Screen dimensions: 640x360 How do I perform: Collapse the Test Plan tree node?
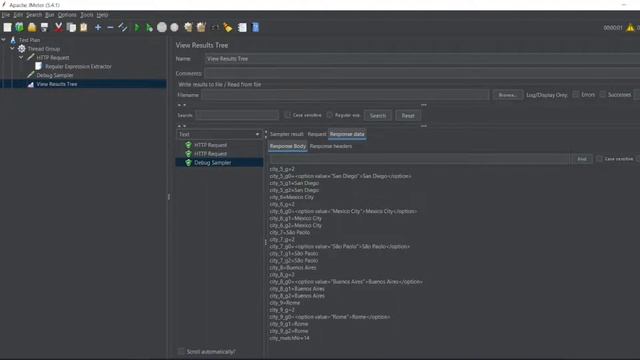4,40
